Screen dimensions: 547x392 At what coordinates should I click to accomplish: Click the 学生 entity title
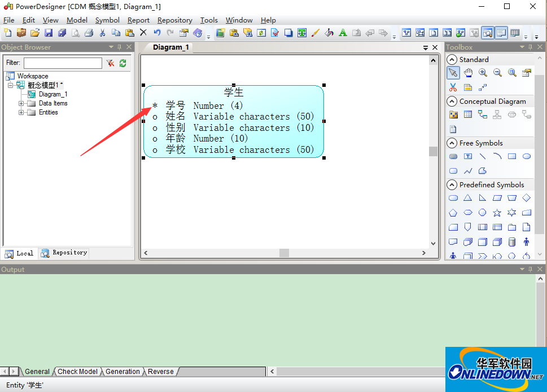234,93
